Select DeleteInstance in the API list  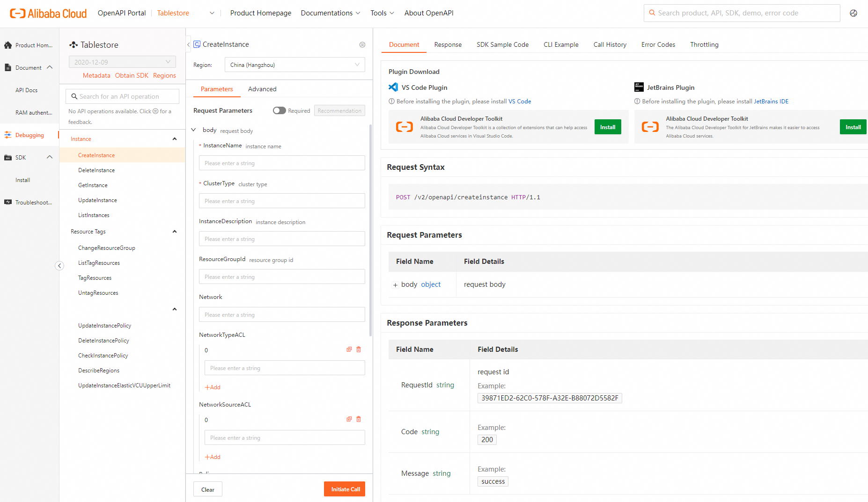coord(96,170)
